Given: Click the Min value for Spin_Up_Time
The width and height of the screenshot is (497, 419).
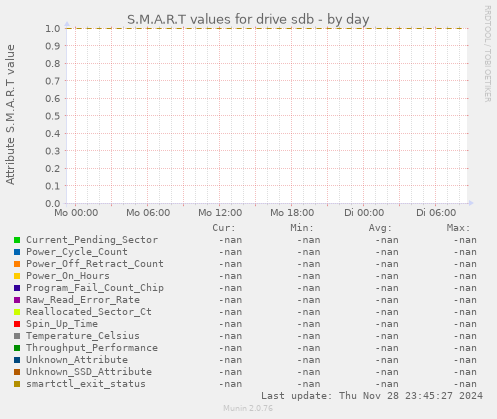Looking at the screenshot, I should click(309, 324).
